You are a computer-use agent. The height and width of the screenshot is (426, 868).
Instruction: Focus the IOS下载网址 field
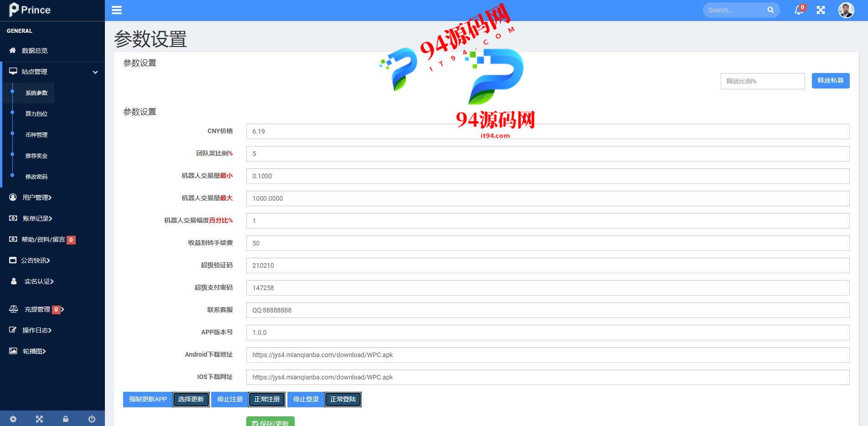(x=548, y=377)
